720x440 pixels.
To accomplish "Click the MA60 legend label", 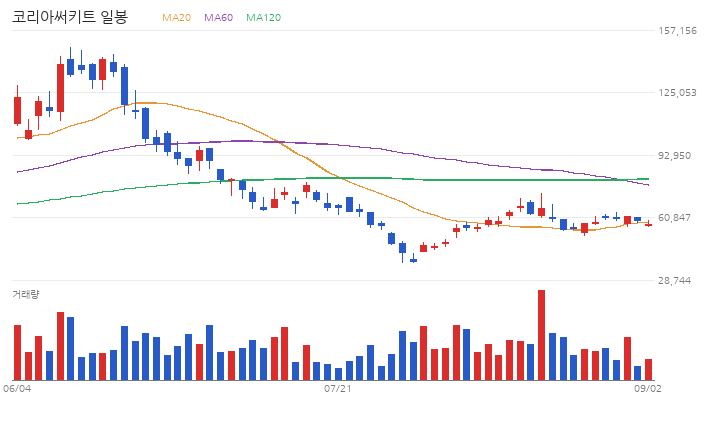I will pyautogui.click(x=219, y=17).
